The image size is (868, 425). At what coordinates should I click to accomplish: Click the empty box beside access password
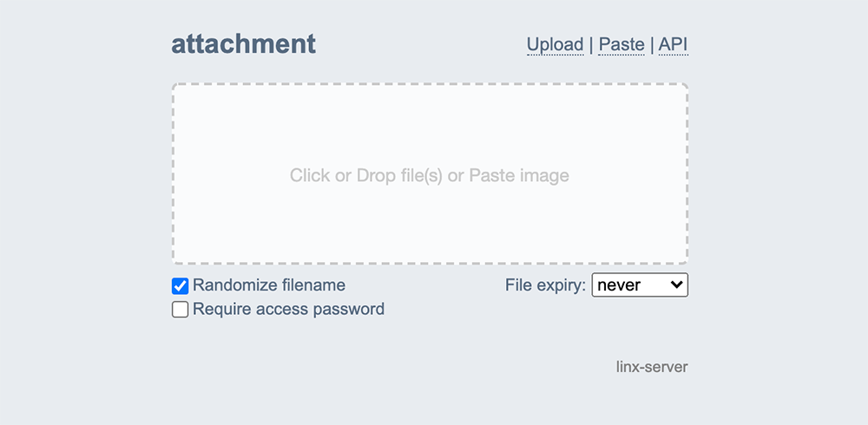(181, 310)
